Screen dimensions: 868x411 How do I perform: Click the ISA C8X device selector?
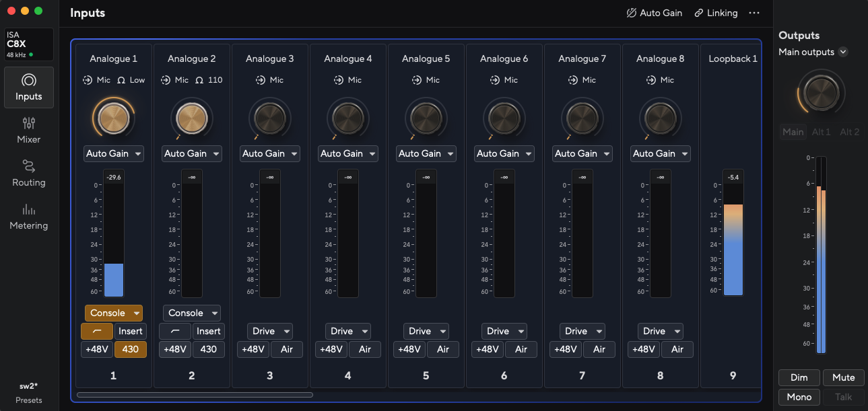tap(29, 44)
